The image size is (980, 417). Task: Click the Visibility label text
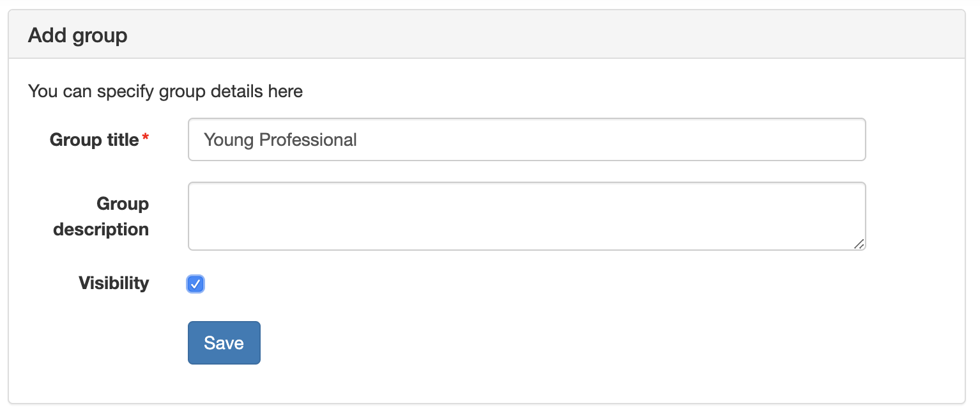pyautogui.click(x=114, y=283)
